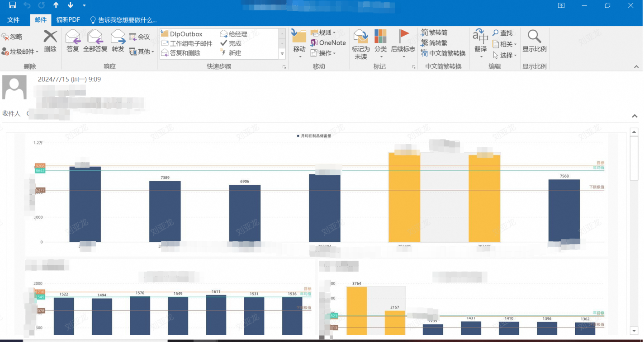
Task: Forward the email with 转发
Action: click(118, 42)
